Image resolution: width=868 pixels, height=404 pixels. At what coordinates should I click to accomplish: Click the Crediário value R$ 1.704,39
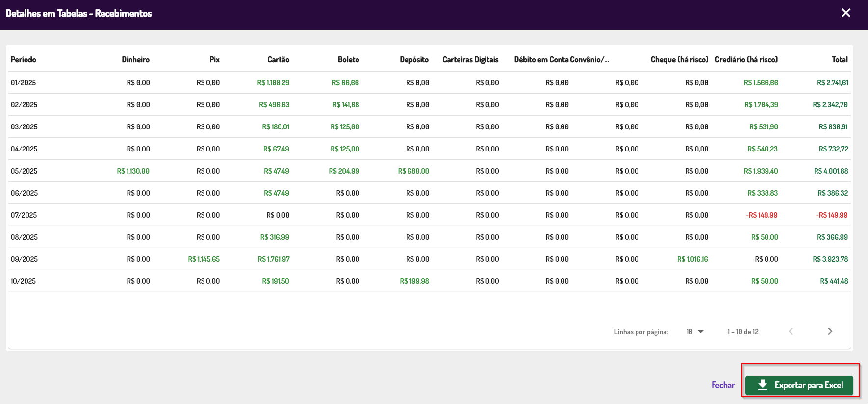click(761, 105)
